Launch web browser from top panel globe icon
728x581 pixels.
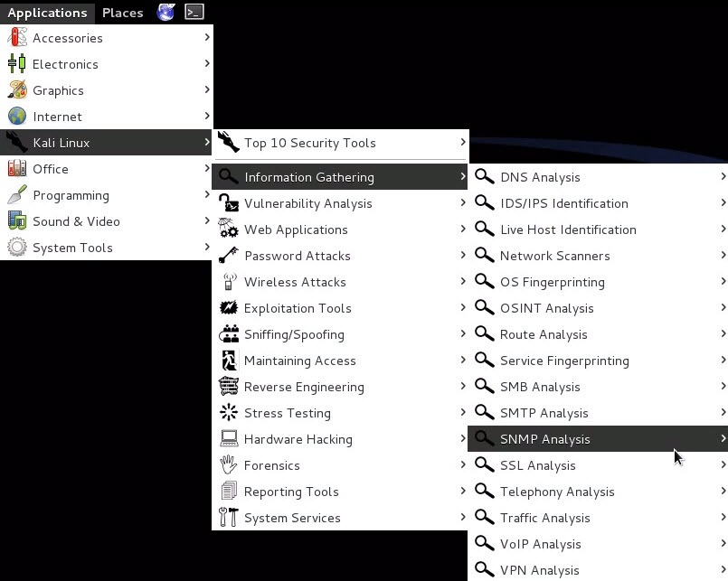tap(165, 12)
